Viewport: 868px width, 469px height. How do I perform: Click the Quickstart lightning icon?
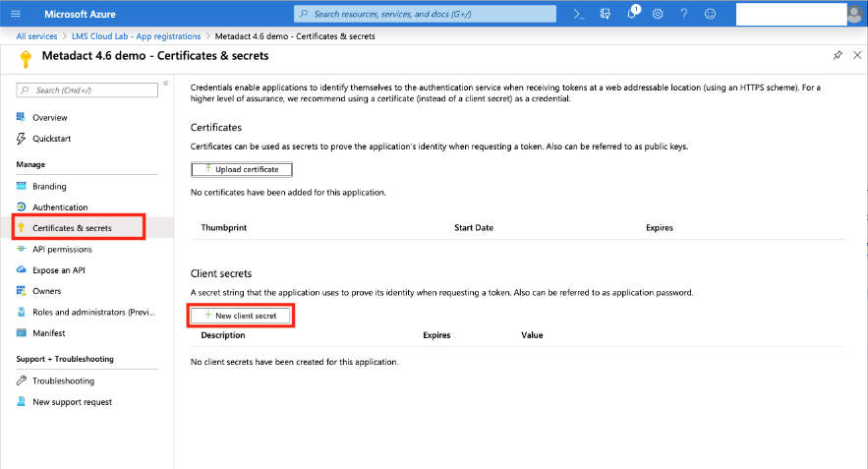21,138
